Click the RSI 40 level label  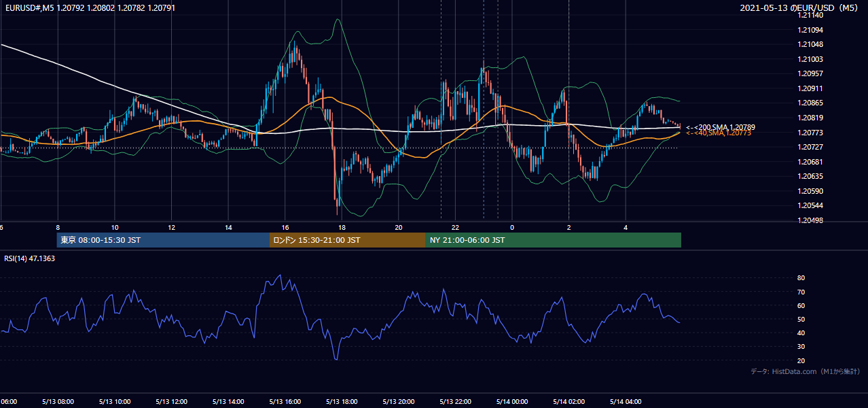pyautogui.click(x=801, y=333)
